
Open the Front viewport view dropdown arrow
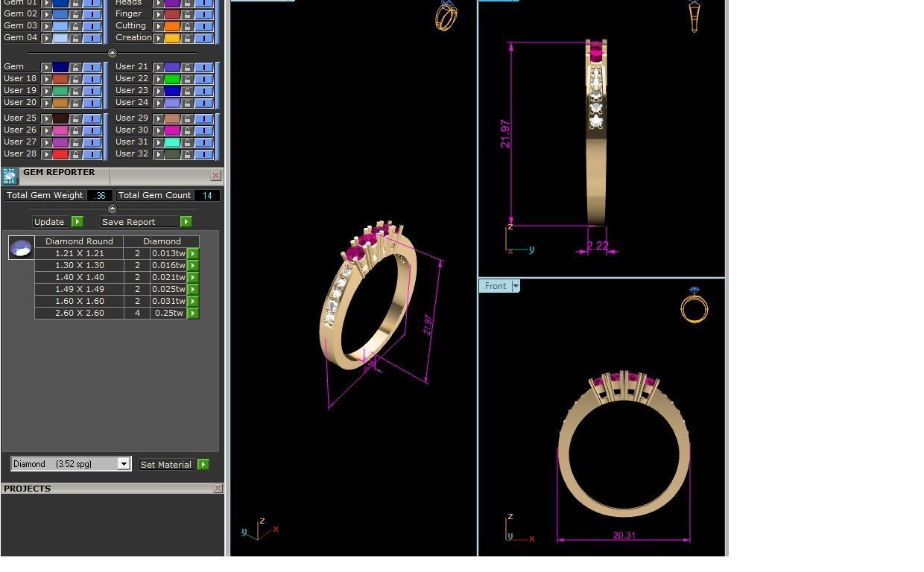click(515, 286)
